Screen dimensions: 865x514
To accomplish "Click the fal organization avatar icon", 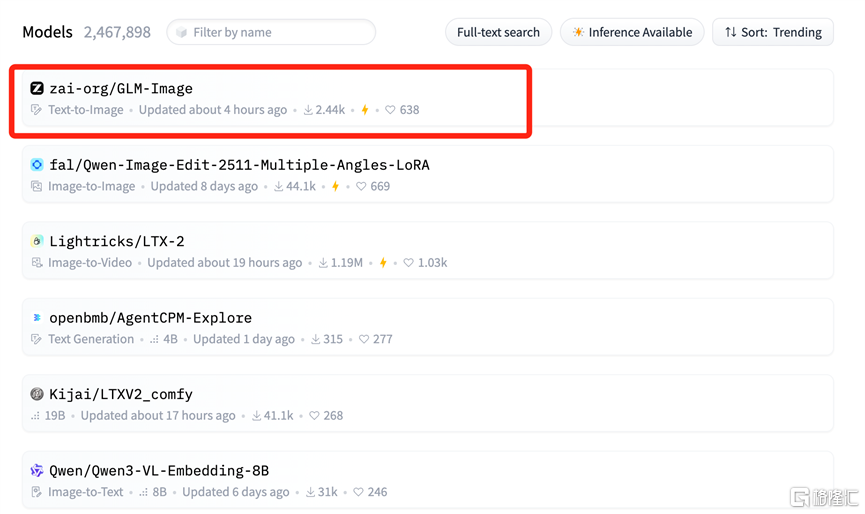I will point(37,164).
